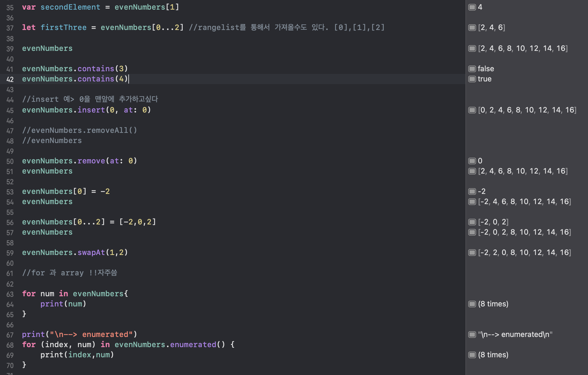Show inline result for secondElement value 4
588x375 pixels.
(x=472, y=7)
